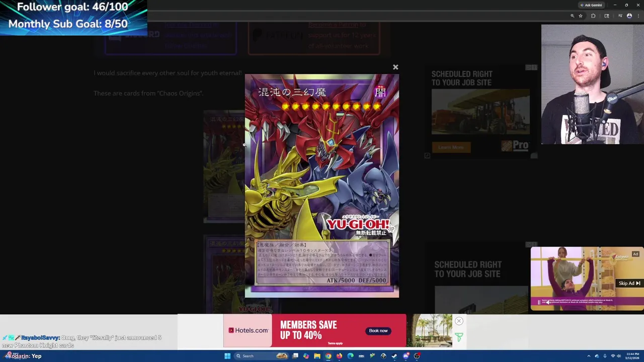Open Task View on the taskbar
Image resolution: width=644 pixels, height=362 pixels.
pos(295,356)
